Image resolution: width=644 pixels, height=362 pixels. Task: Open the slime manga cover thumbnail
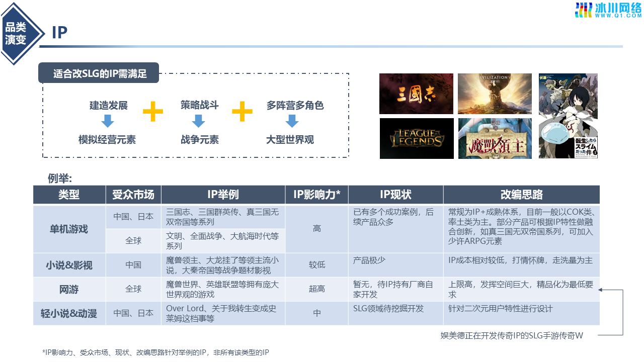pyautogui.click(x=568, y=116)
